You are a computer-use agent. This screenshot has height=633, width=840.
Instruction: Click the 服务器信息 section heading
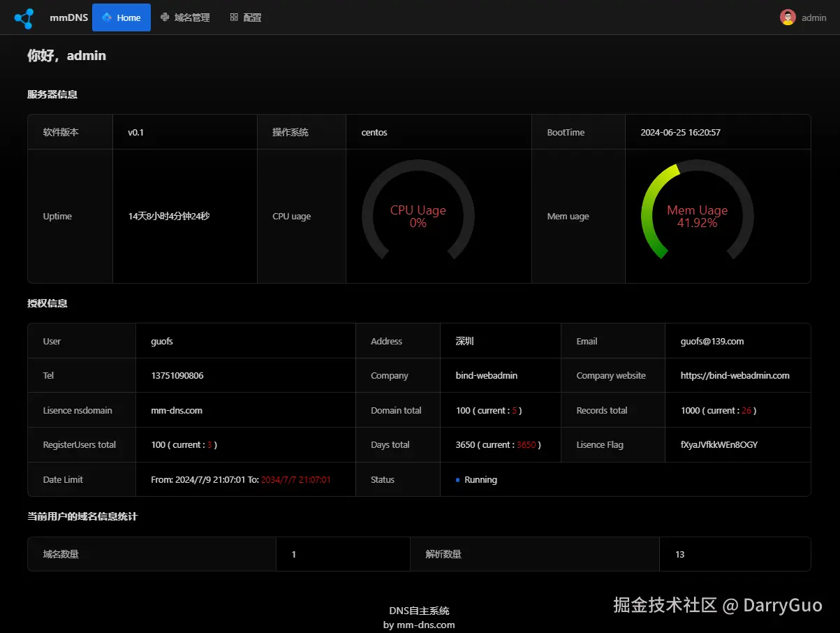click(x=52, y=94)
